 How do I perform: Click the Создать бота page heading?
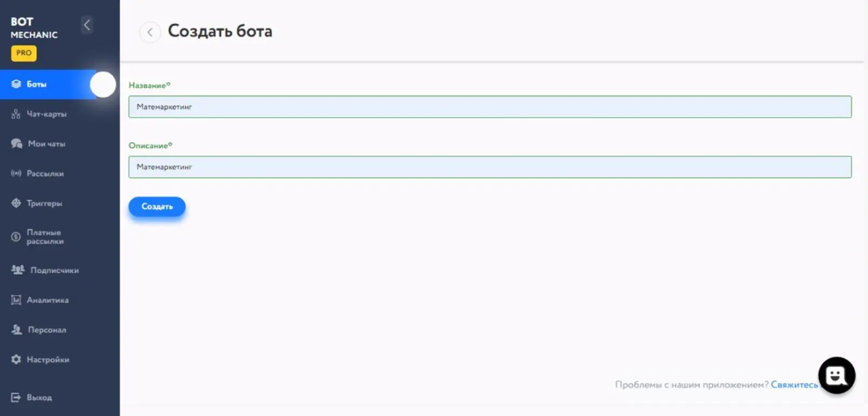click(220, 31)
